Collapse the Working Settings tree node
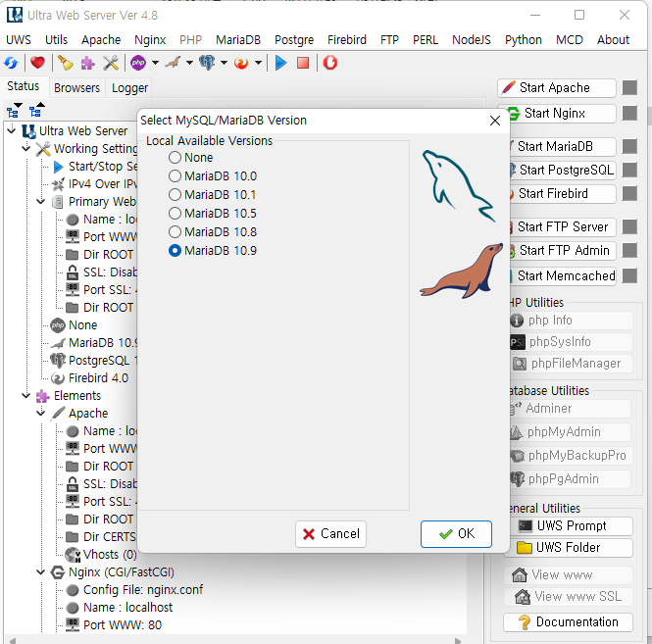 tap(26, 148)
